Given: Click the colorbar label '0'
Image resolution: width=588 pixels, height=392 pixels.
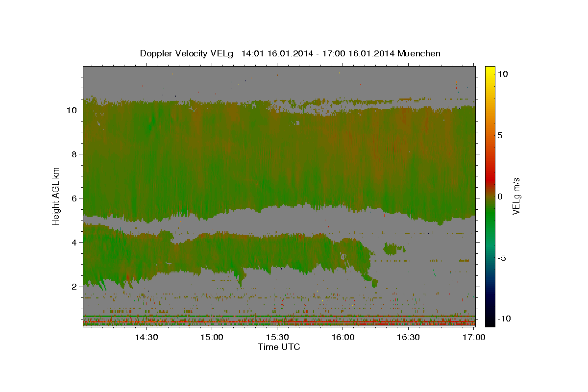Looking at the screenshot, I should [x=500, y=196].
